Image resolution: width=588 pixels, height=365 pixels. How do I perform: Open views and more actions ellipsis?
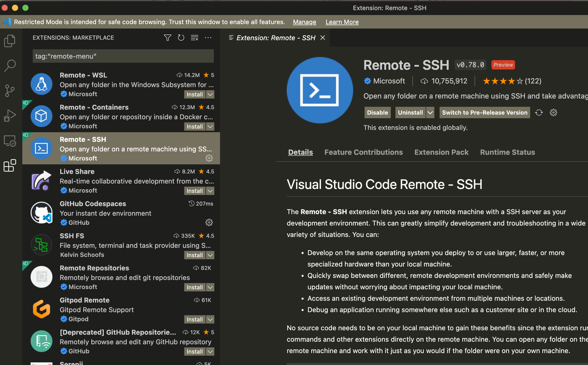[208, 38]
